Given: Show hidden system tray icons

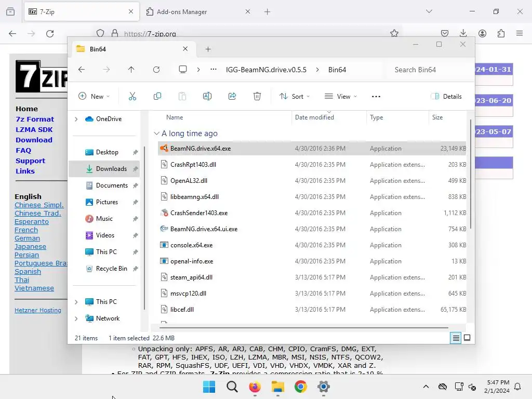Looking at the screenshot, I should pos(426,387).
